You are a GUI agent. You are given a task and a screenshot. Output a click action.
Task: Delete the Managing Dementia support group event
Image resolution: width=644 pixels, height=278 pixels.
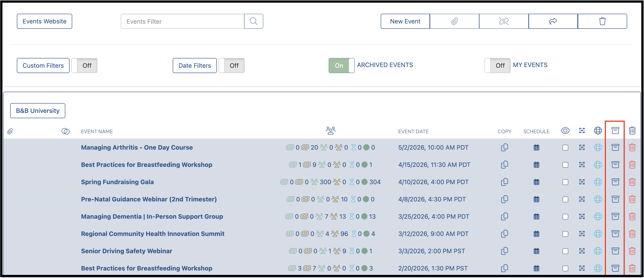point(632,216)
